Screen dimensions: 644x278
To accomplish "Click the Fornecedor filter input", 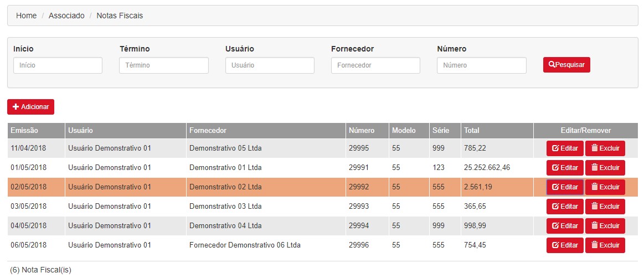I will 376,65.
